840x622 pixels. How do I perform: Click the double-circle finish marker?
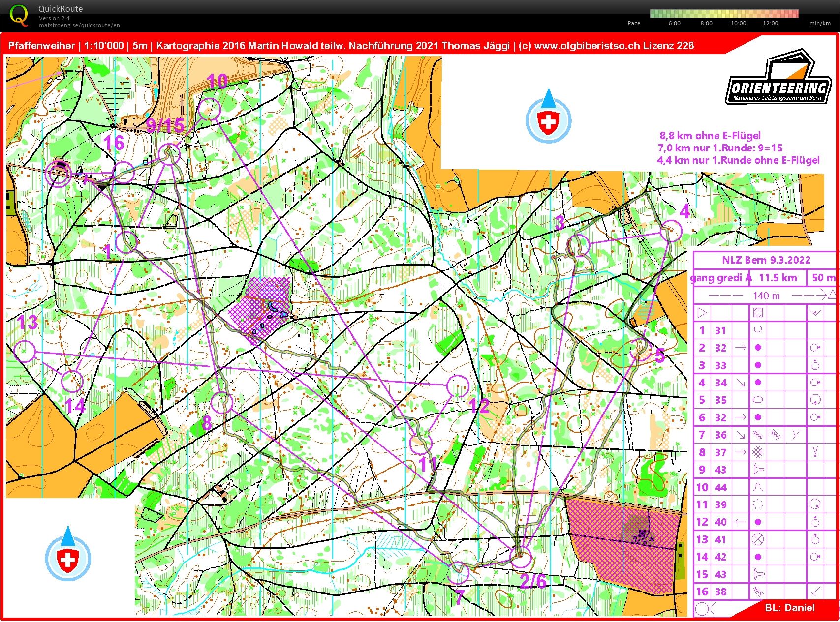coord(59,174)
